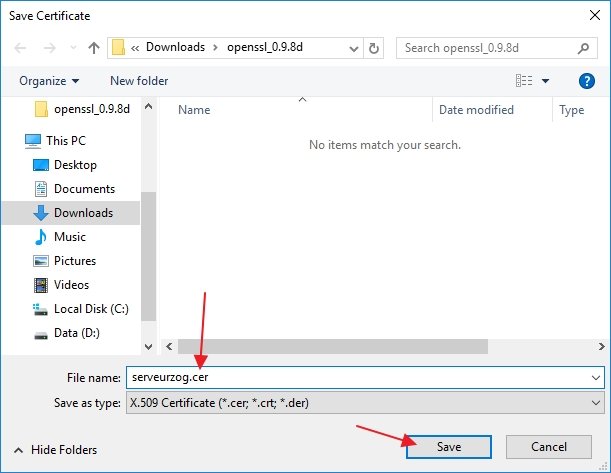Screen dimensions: 611x473
Task: Click the navigation pane vertical scrollbar thumb
Action: (x=148, y=256)
